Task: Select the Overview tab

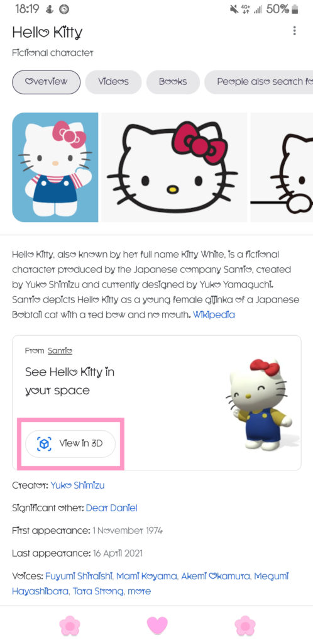Action: [x=47, y=82]
